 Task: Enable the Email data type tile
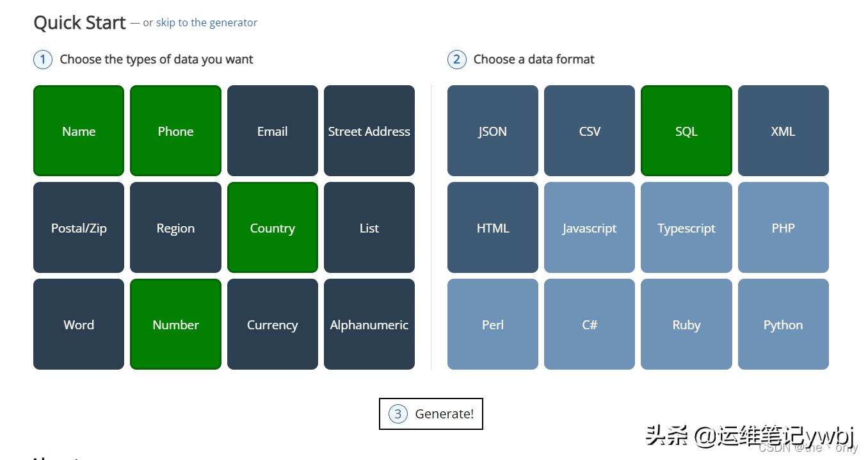coord(272,131)
